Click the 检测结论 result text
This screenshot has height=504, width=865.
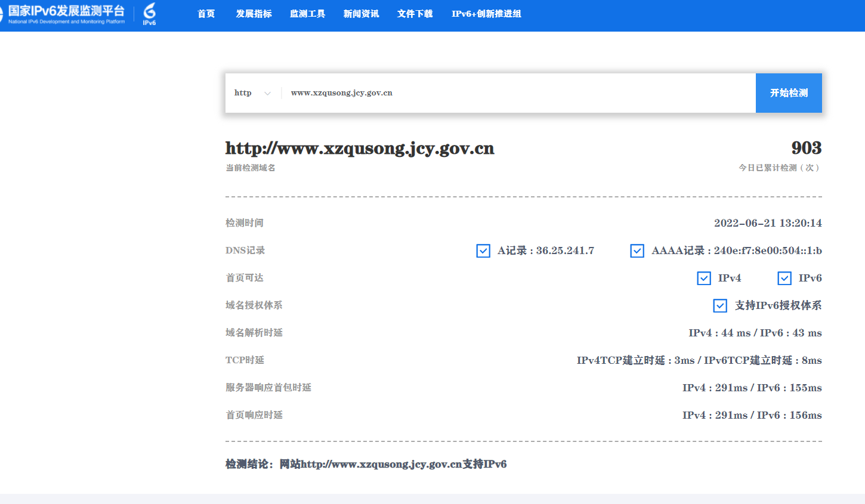coord(366,464)
